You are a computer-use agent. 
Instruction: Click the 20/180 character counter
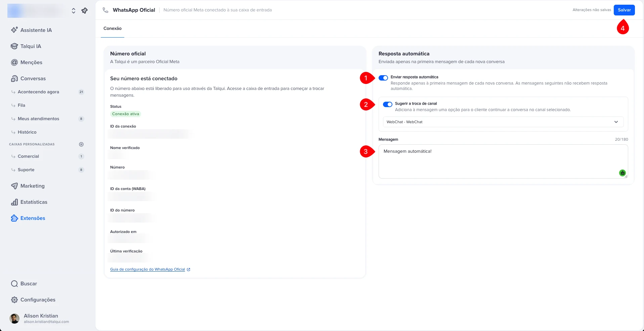tap(621, 139)
